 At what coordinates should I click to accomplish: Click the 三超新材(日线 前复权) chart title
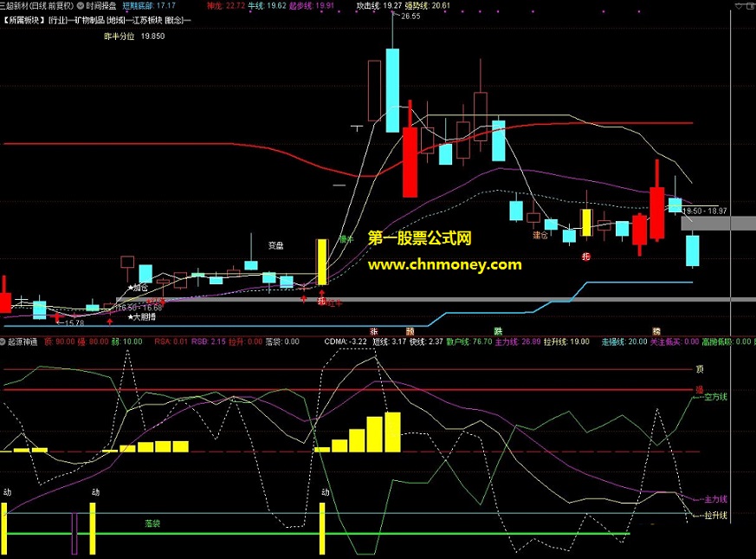click(x=37, y=6)
